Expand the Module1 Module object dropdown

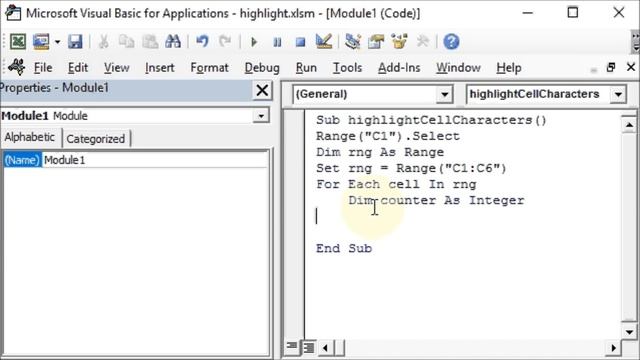click(x=261, y=116)
